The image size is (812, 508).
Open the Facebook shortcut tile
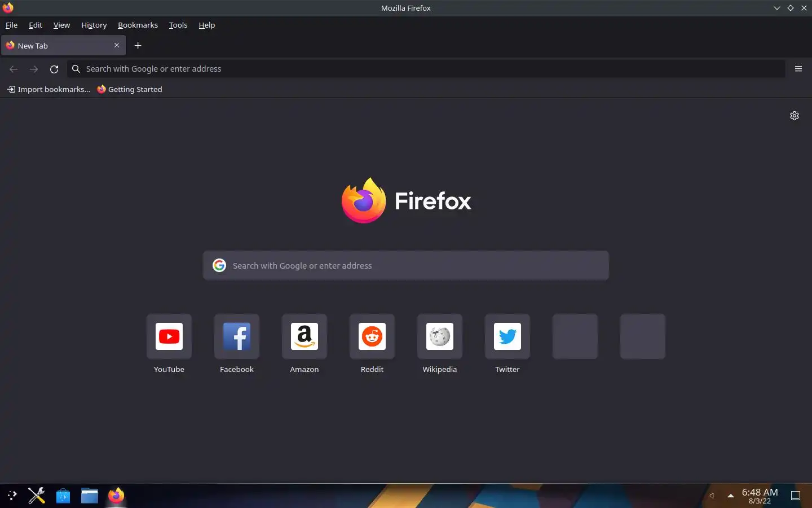[237, 336]
